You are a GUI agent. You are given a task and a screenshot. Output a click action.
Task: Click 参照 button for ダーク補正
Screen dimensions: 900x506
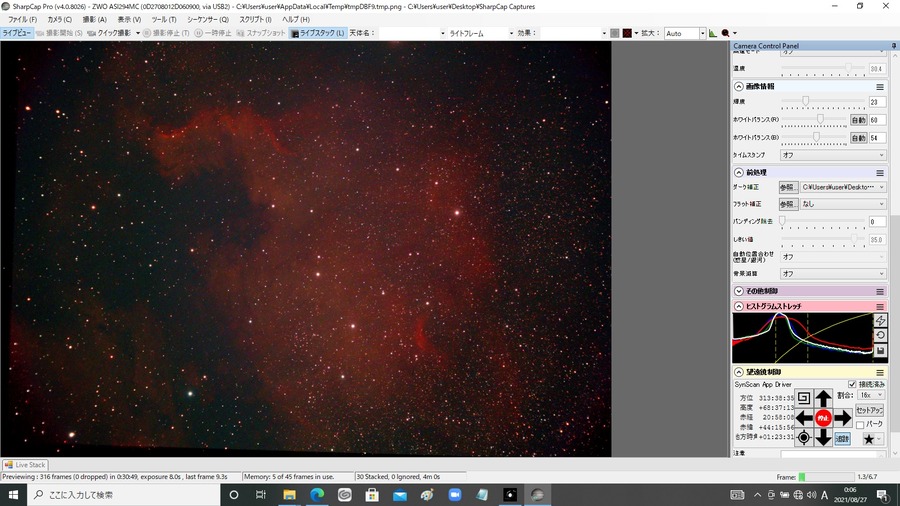[788, 187]
